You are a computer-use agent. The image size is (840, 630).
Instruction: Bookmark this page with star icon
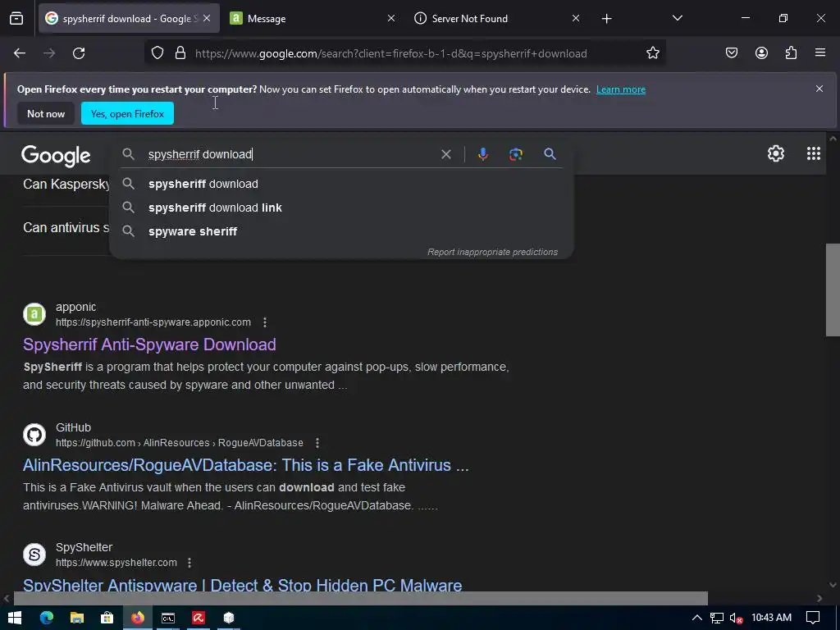pos(652,53)
